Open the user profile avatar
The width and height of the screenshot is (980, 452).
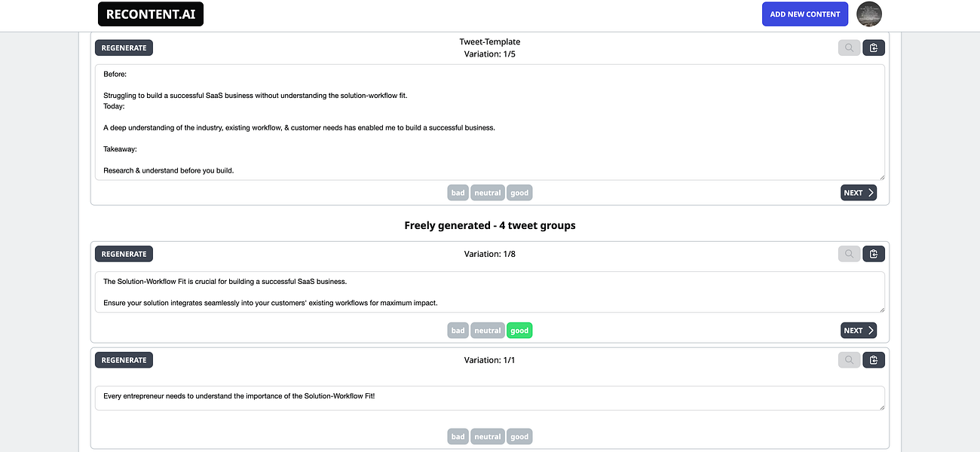[x=869, y=14]
